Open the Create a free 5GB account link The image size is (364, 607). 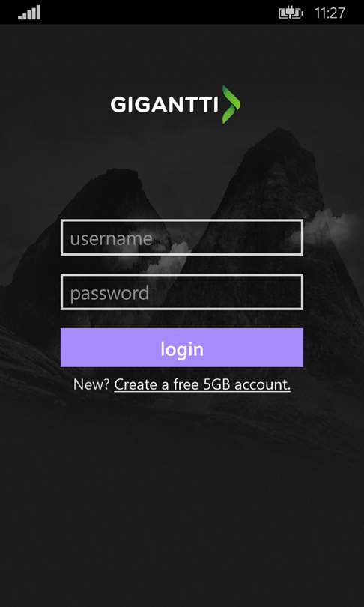point(202,384)
